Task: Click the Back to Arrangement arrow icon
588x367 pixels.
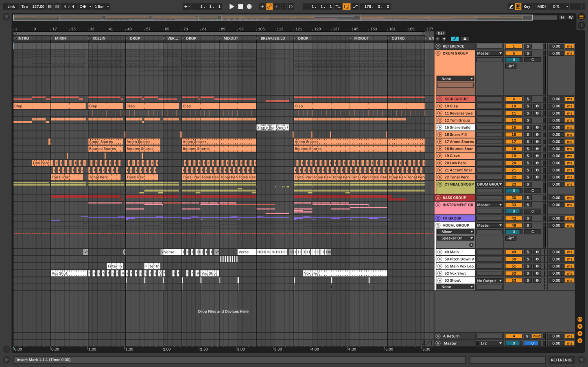Action: tap(276, 7)
